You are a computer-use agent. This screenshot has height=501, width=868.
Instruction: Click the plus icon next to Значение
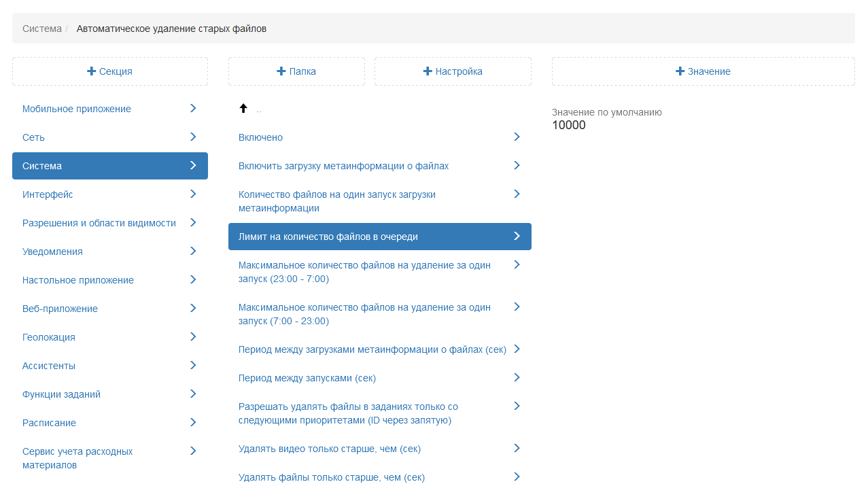pyautogui.click(x=680, y=71)
